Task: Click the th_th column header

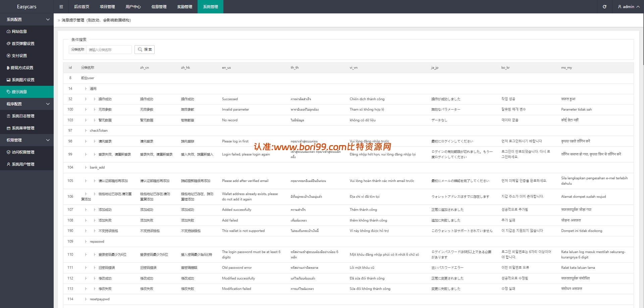Action: tap(294, 68)
